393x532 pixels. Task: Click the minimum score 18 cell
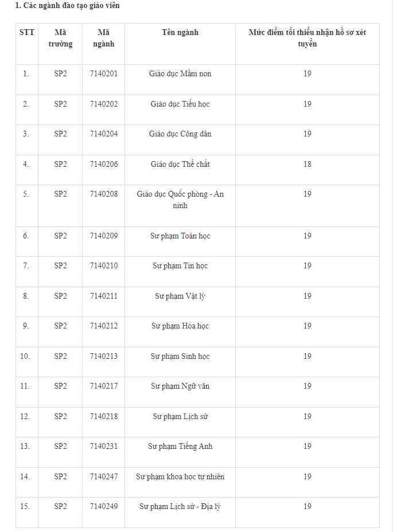307,165
